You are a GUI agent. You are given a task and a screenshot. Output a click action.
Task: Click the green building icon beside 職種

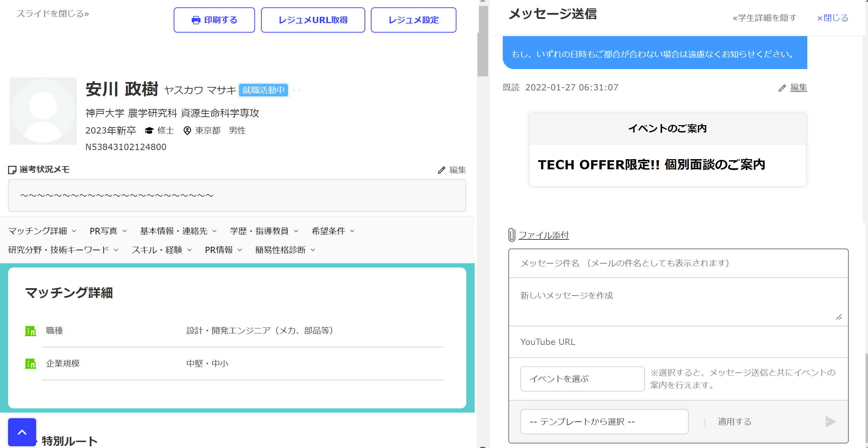point(31,331)
